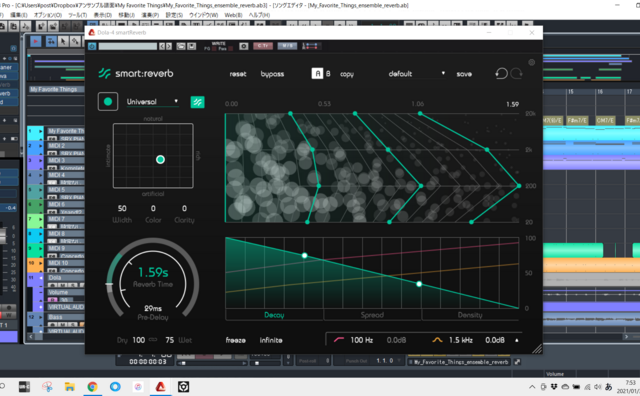
Task: Click the 100 Hz filter frequency value
Action: point(362,340)
